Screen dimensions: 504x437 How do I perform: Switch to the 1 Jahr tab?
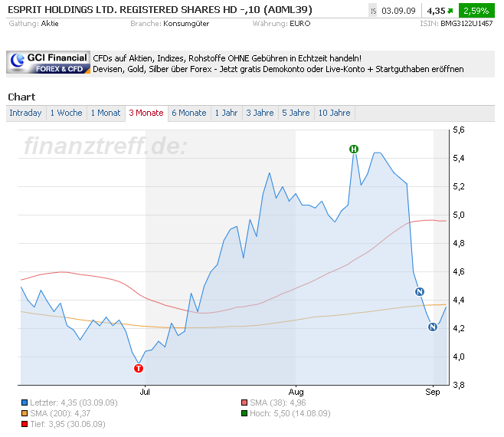[x=226, y=113]
